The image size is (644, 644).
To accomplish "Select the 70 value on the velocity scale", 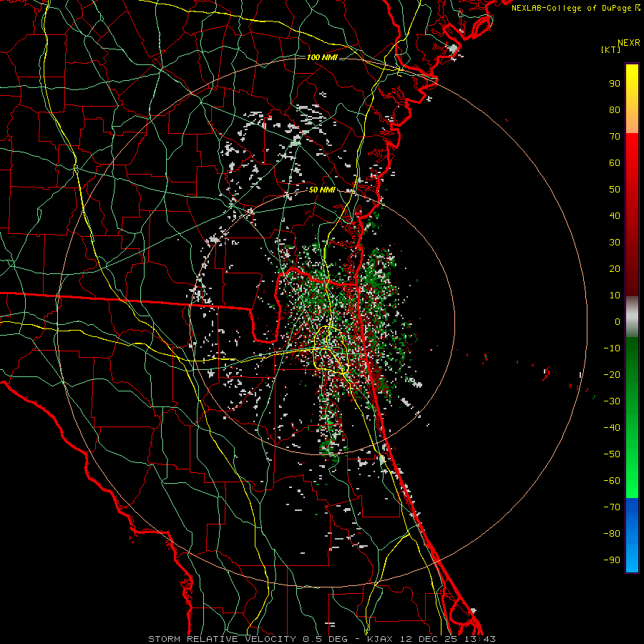I will tap(615, 137).
